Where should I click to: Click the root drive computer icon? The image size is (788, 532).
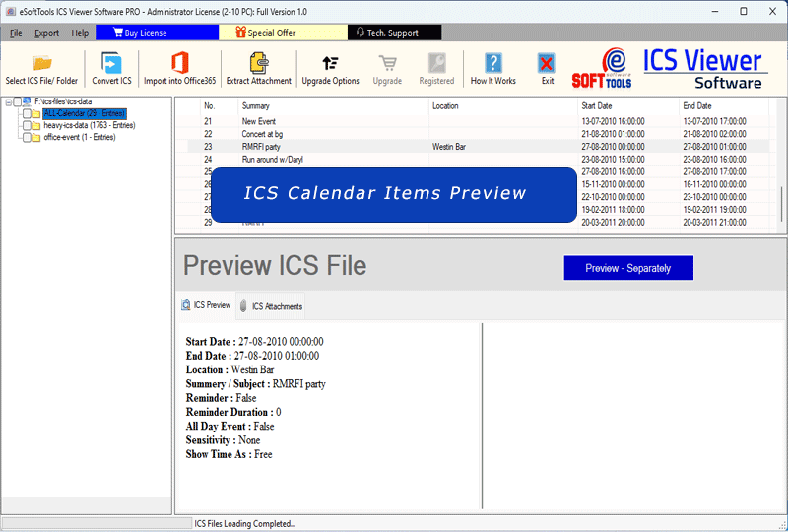[27, 101]
